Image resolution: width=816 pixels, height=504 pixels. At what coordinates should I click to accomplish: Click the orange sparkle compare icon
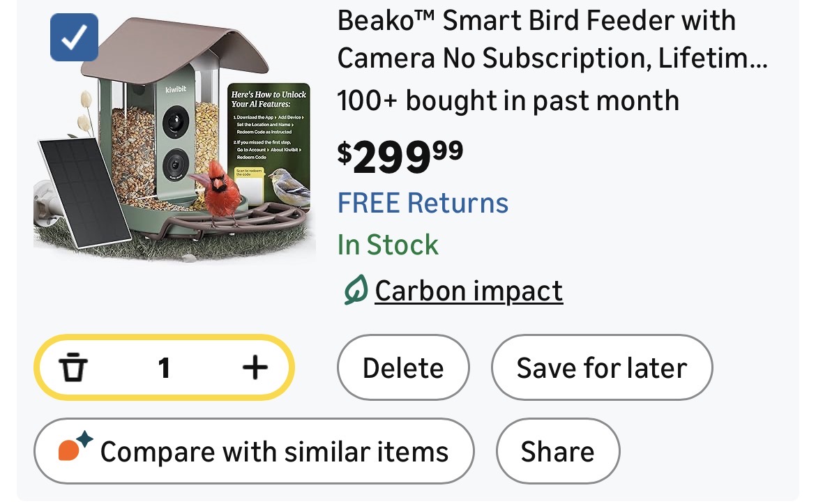click(x=75, y=449)
